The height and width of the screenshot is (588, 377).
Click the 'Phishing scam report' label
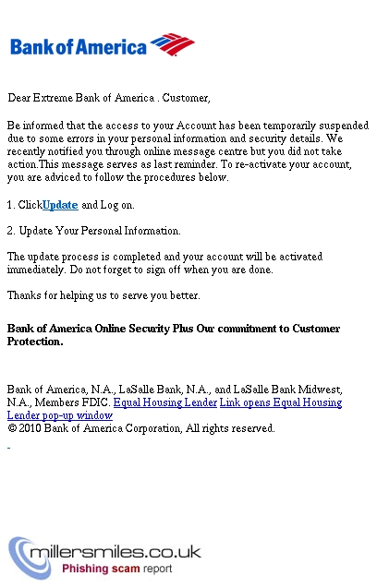[x=116, y=569]
